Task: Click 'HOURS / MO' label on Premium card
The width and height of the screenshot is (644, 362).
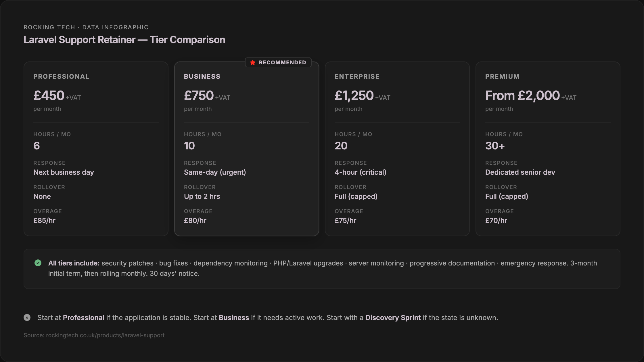Action: coord(504,134)
